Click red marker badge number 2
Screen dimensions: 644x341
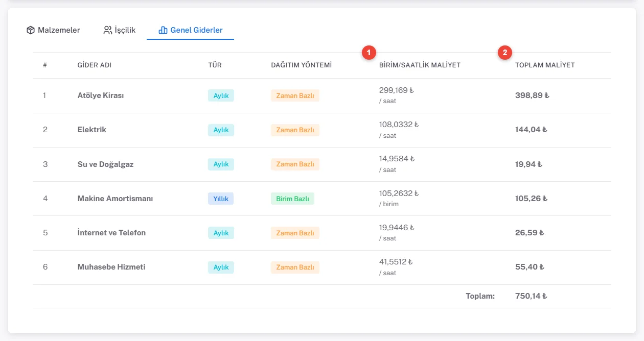(505, 52)
